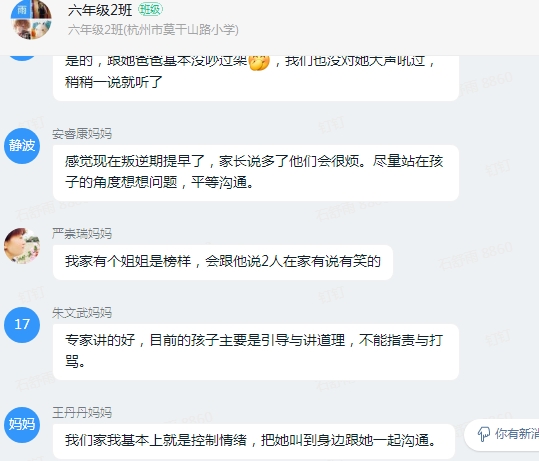The width and height of the screenshot is (539, 461).
Task: Click the 静波 blue avatar
Action: tap(22, 146)
